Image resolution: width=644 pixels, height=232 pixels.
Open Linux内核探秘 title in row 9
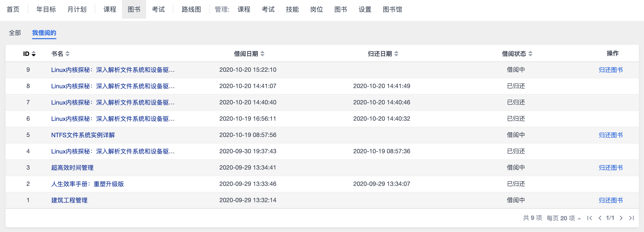(x=113, y=70)
